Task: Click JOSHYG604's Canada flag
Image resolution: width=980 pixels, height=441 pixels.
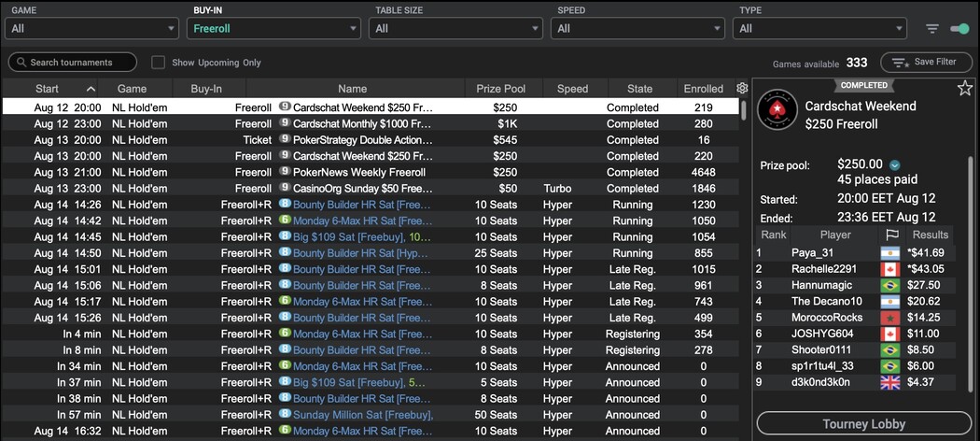Action: [890, 334]
